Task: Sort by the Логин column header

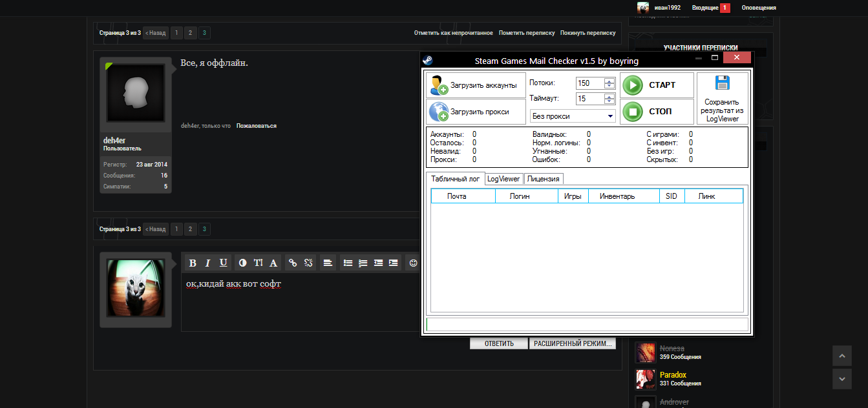Action: [x=527, y=196]
